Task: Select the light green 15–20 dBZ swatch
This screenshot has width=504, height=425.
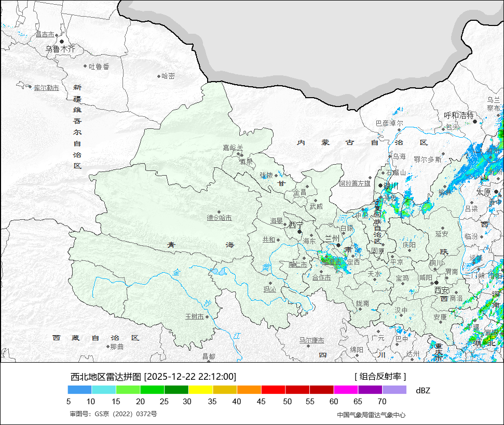Action: pyautogui.click(x=128, y=390)
